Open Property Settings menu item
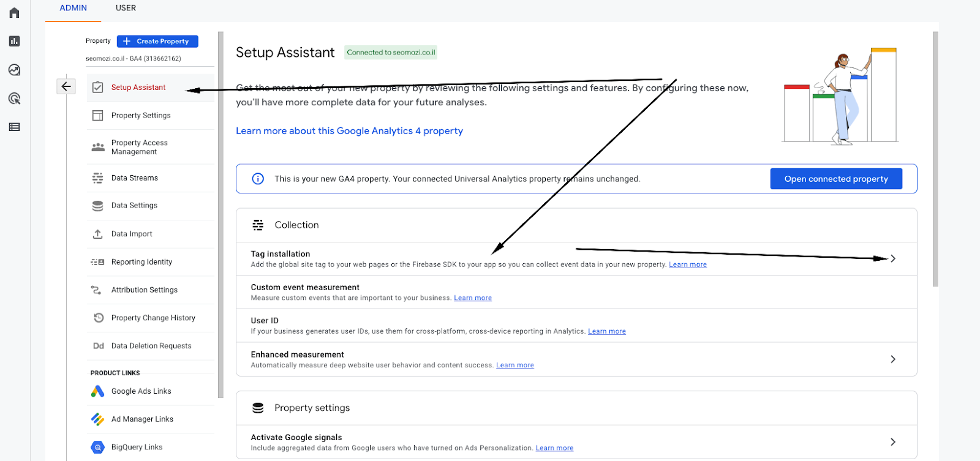This screenshot has width=980, height=461. pyautogui.click(x=141, y=115)
